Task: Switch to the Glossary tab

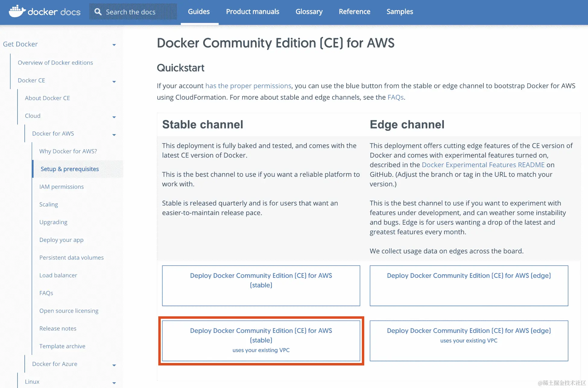Action: click(309, 12)
